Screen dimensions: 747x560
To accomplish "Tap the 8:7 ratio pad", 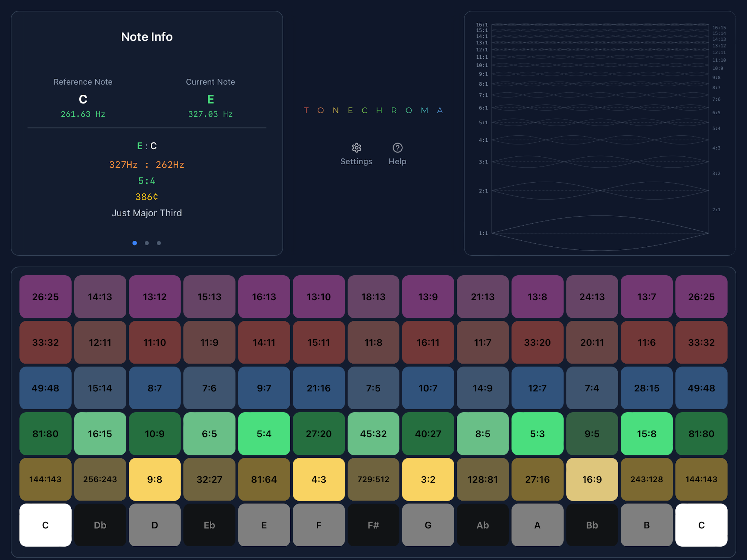I will pyautogui.click(x=155, y=388).
